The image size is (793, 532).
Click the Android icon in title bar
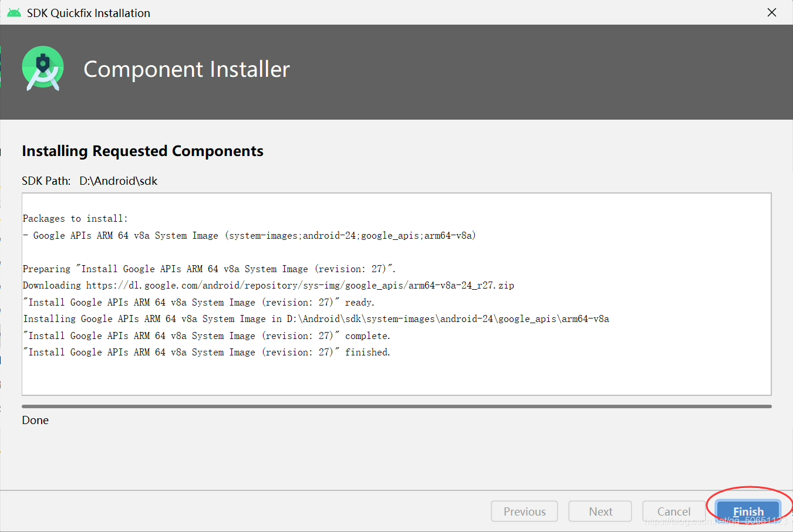(14, 13)
